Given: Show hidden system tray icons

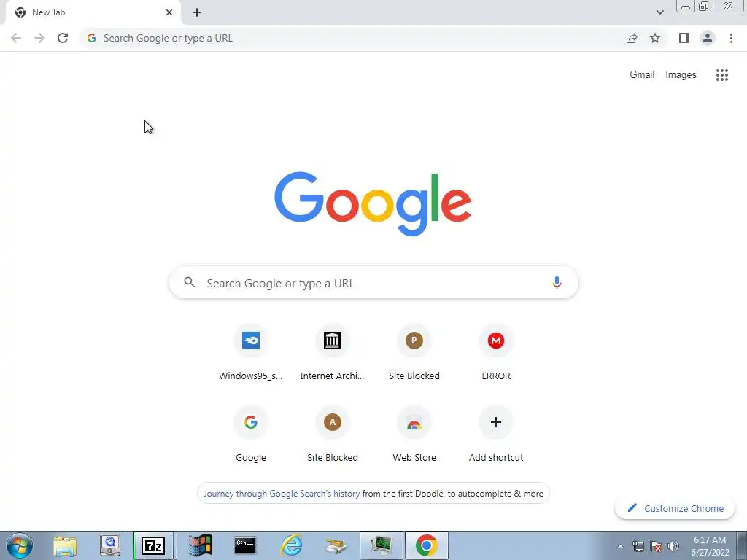Looking at the screenshot, I should 620,546.
